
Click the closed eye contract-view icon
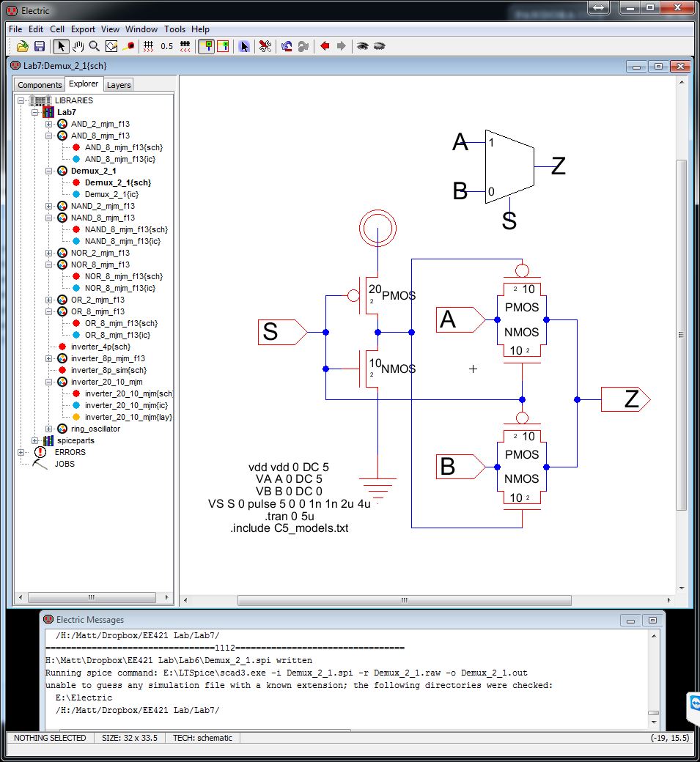tap(379, 46)
